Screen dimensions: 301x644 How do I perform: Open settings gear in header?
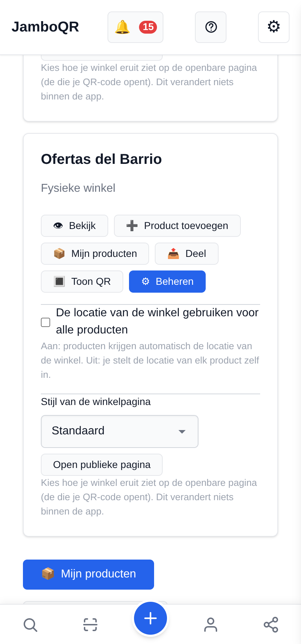tap(274, 27)
